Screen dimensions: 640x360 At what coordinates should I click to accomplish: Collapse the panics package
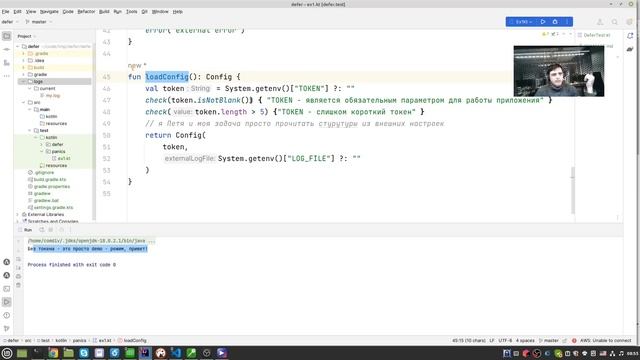coord(42,151)
